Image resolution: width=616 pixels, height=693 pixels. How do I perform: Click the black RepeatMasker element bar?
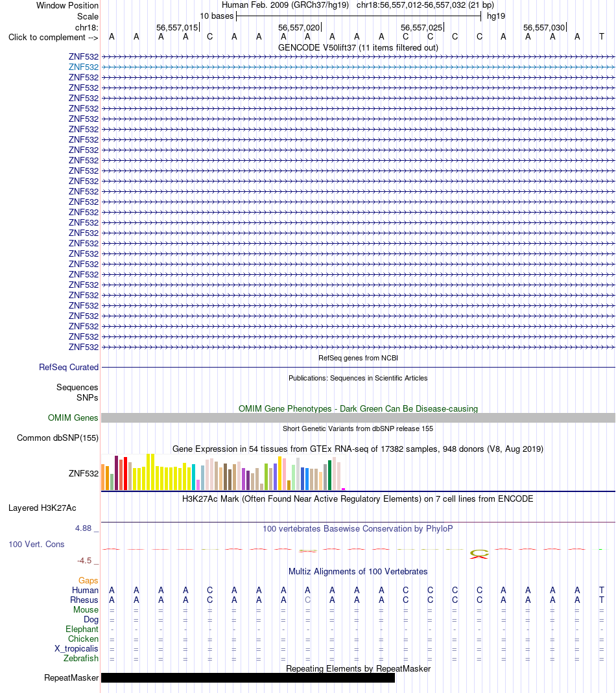(x=248, y=678)
